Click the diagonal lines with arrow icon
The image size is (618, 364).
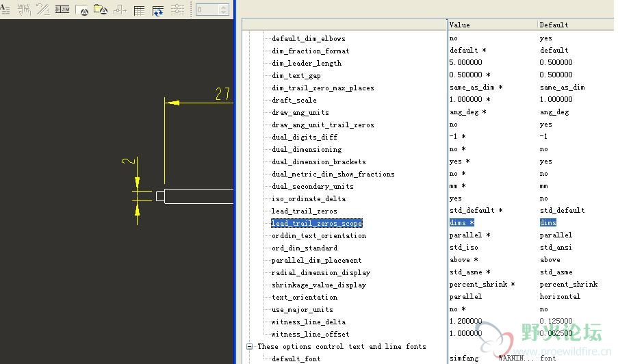click(43, 10)
